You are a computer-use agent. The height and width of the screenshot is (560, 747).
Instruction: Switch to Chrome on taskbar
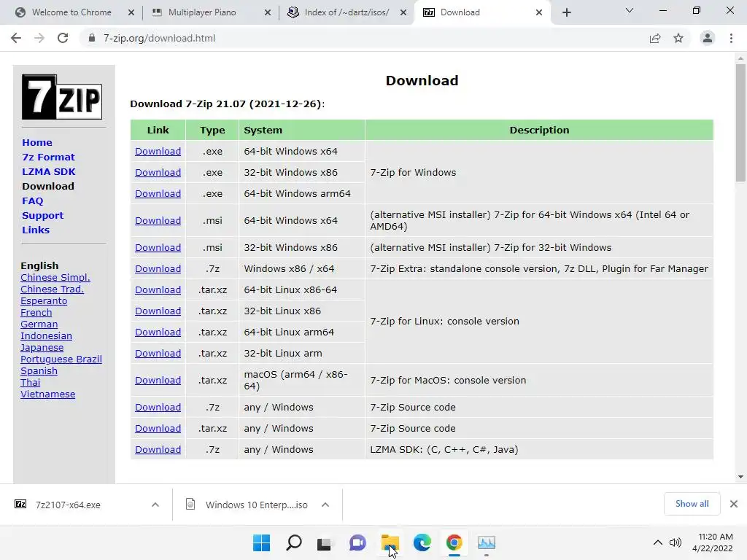[454, 542]
